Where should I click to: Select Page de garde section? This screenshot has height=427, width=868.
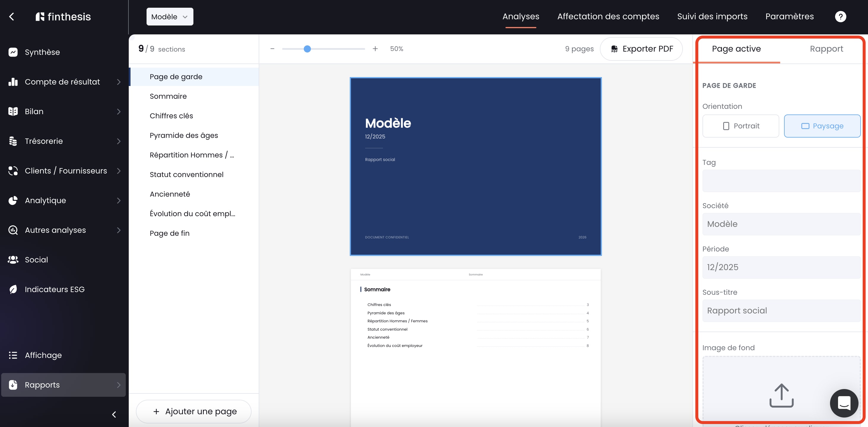tap(194, 77)
